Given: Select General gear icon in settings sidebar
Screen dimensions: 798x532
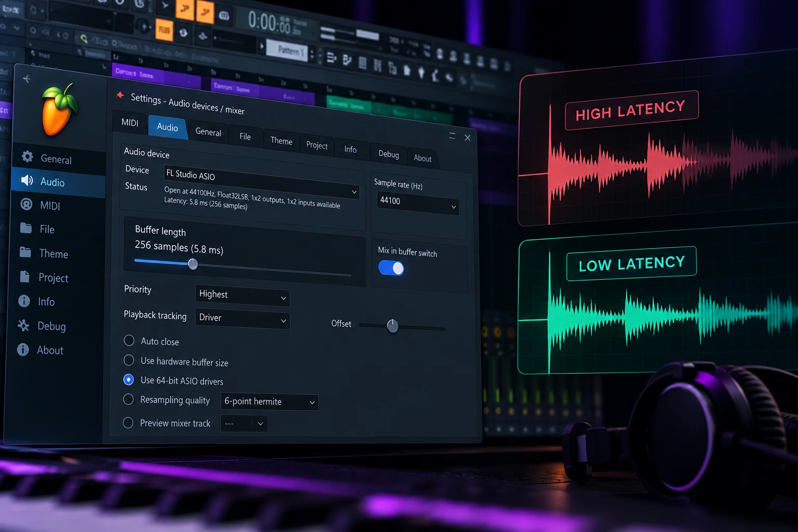Looking at the screenshot, I should pos(27,156).
